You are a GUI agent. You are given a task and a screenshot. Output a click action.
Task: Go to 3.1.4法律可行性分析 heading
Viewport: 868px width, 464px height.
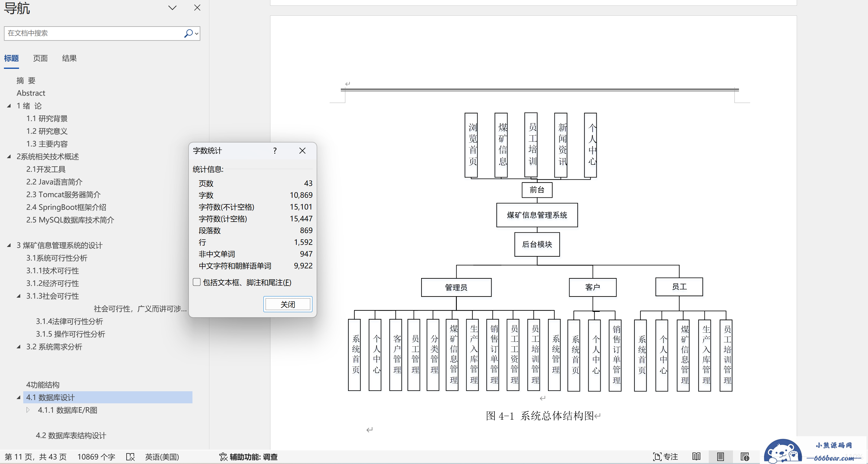pyautogui.click(x=70, y=322)
